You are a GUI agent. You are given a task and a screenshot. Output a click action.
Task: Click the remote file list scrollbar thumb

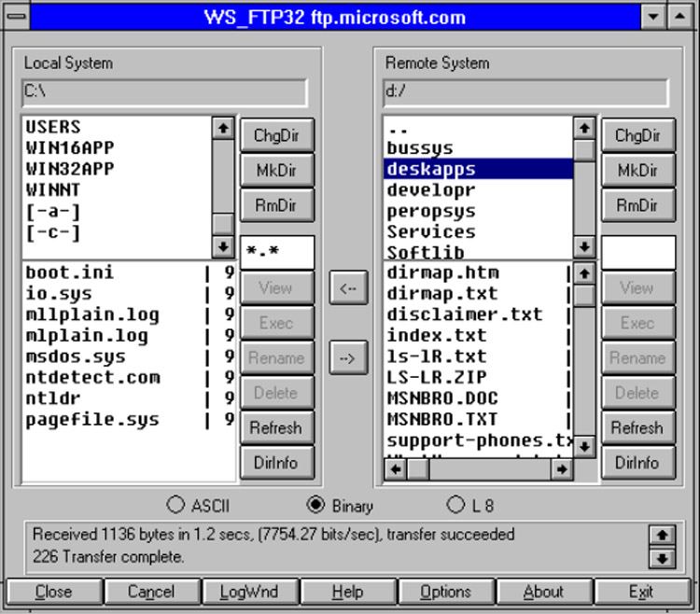tap(584, 296)
